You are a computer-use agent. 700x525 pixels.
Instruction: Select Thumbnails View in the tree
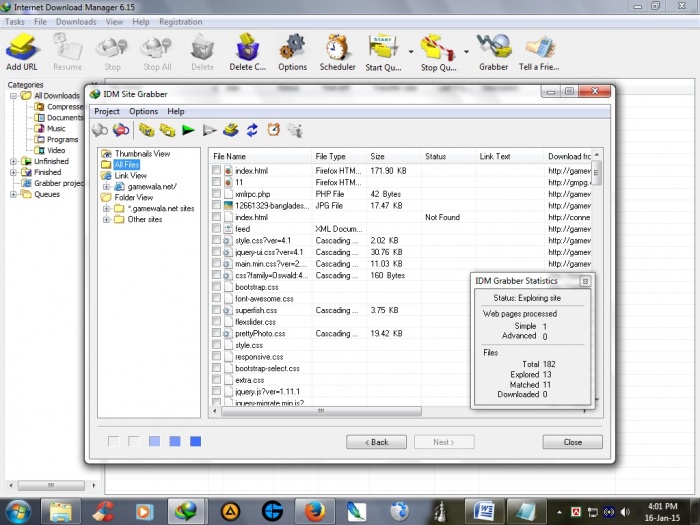142,154
